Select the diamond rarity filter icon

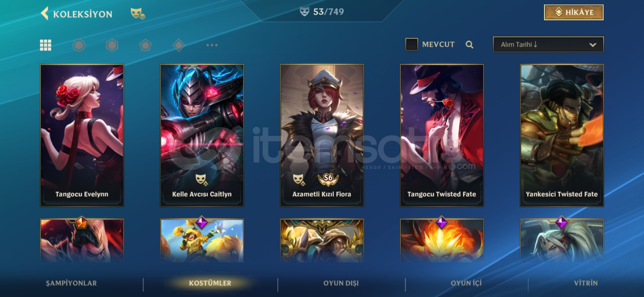pos(179,45)
